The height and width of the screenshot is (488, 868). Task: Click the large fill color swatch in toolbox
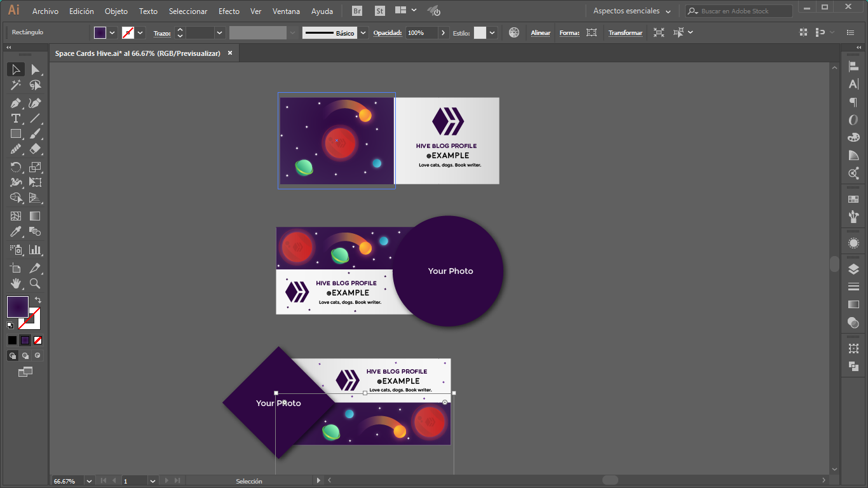(x=17, y=307)
